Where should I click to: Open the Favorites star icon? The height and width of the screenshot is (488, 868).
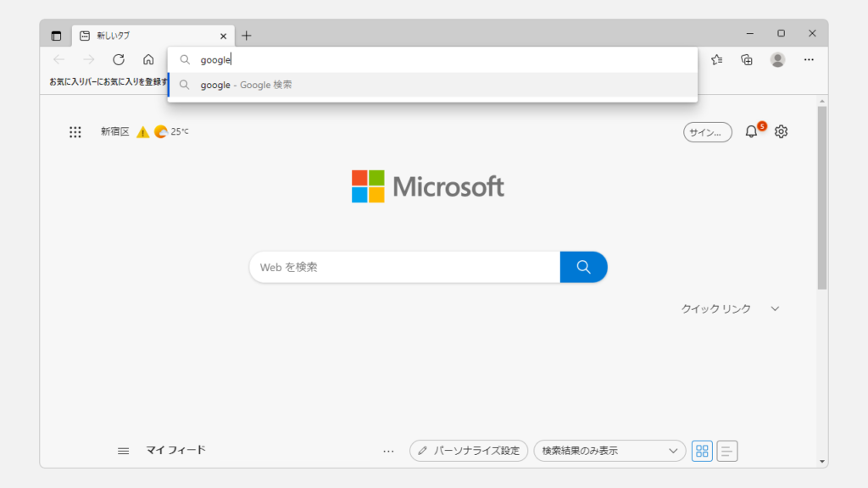tap(717, 59)
